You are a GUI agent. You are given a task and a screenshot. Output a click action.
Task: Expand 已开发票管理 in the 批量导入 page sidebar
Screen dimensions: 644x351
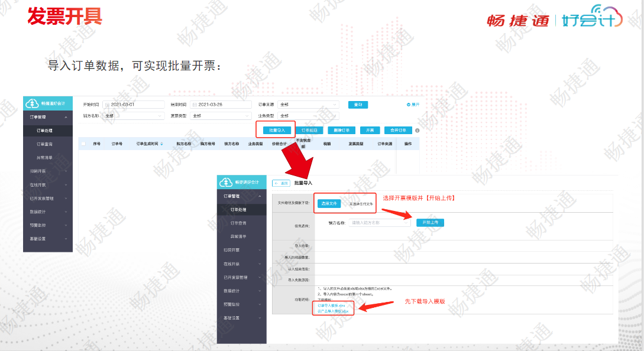tap(260, 278)
